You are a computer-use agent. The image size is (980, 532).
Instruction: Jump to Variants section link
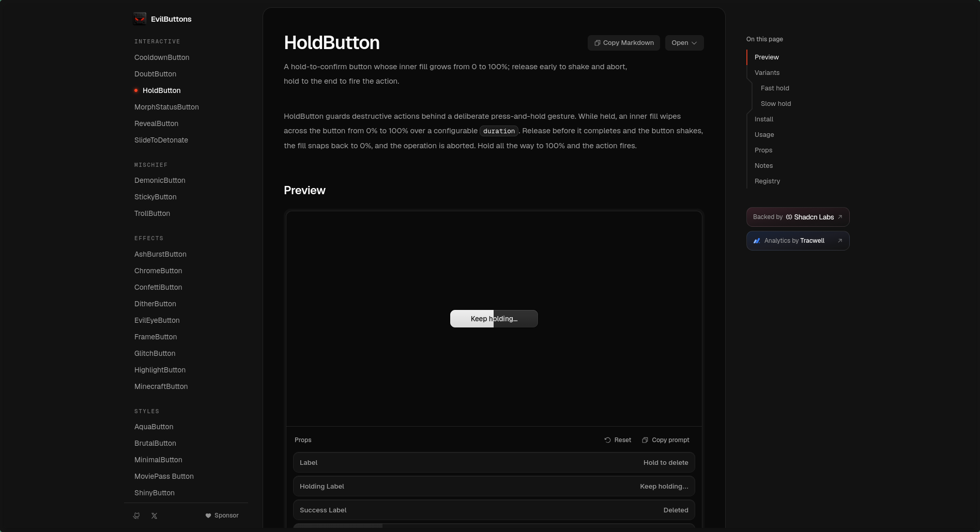[x=767, y=73]
